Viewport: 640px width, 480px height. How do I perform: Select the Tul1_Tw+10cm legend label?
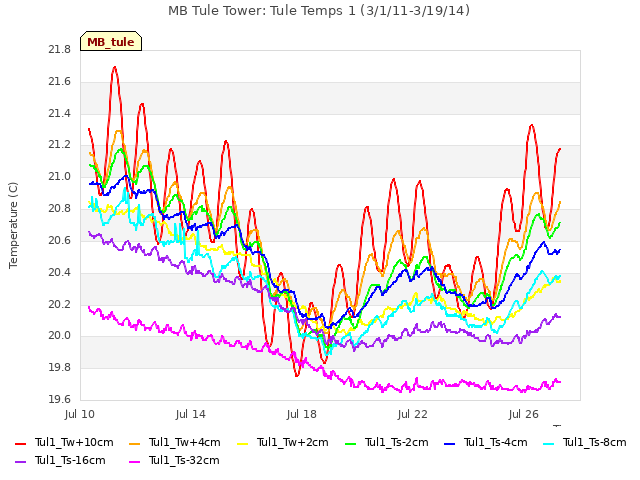(74, 442)
